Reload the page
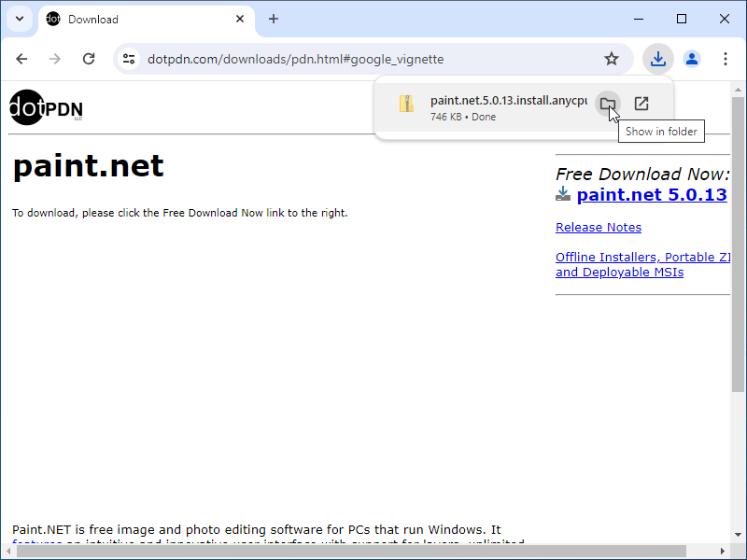 point(89,59)
